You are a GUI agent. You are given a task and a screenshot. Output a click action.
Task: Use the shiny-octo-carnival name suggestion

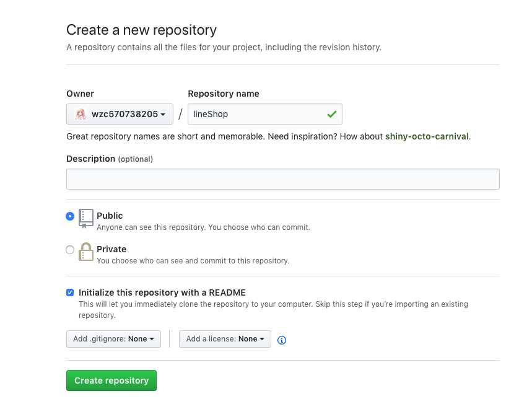coord(427,136)
